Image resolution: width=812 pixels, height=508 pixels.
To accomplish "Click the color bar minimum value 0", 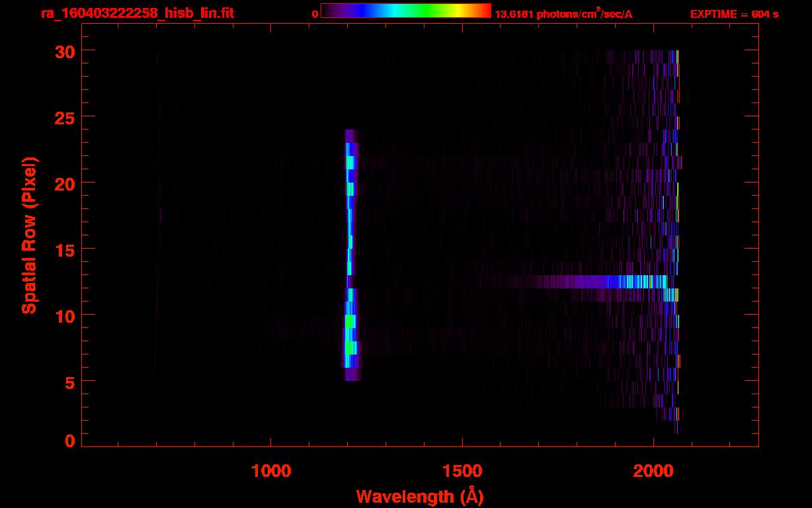I will (x=315, y=14).
